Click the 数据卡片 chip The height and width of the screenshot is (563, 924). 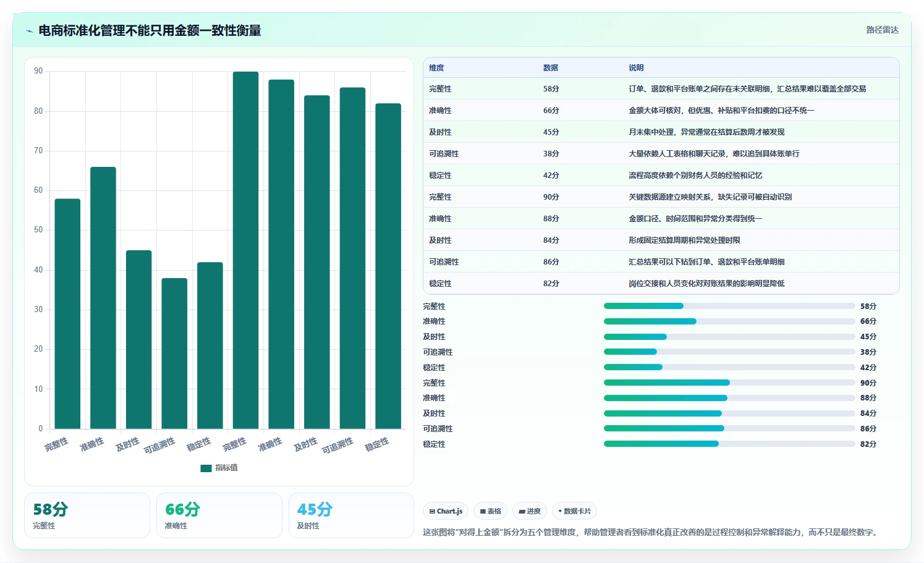coord(575,511)
